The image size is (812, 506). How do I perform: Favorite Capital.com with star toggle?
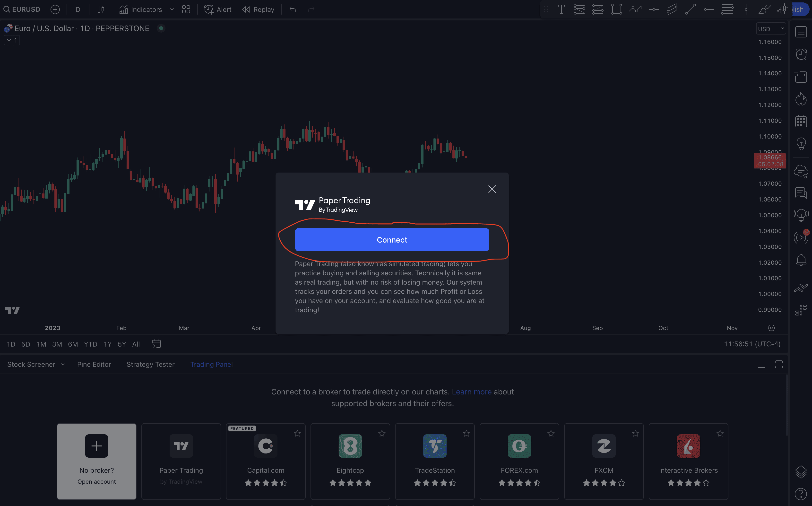coord(297,434)
